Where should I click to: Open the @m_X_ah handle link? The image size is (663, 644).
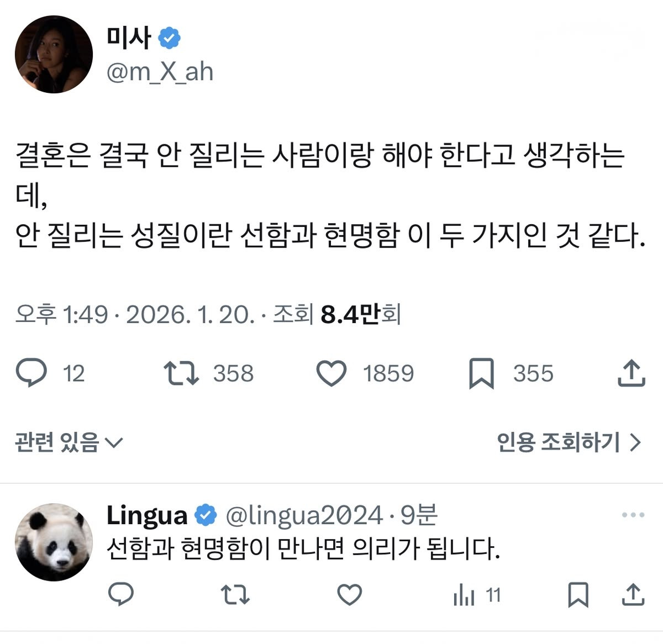pyautogui.click(x=160, y=72)
